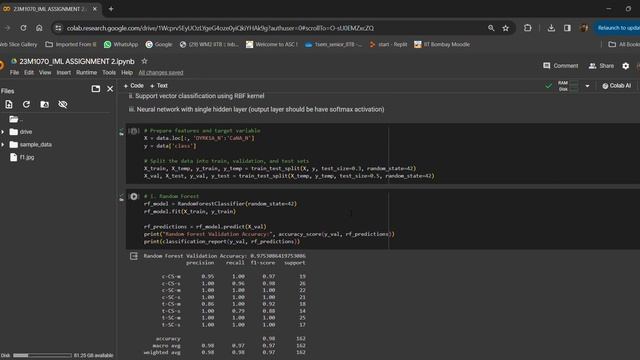Star the notebook next to its title
This screenshot has height=360, width=640.
[x=144, y=61]
